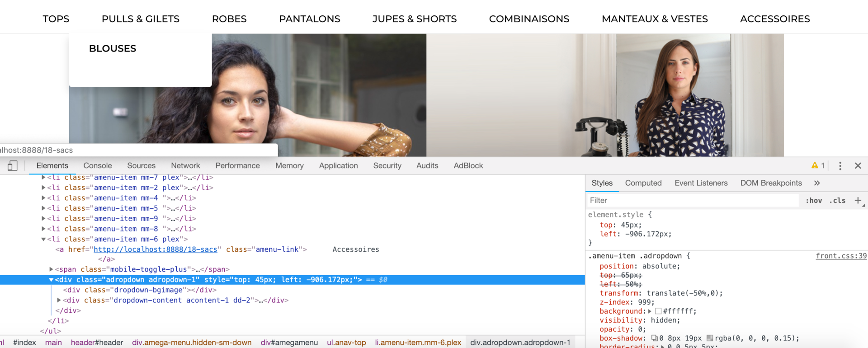The width and height of the screenshot is (868, 348).
Task: Select the dropdown-bgimage div row
Action: 292,290
